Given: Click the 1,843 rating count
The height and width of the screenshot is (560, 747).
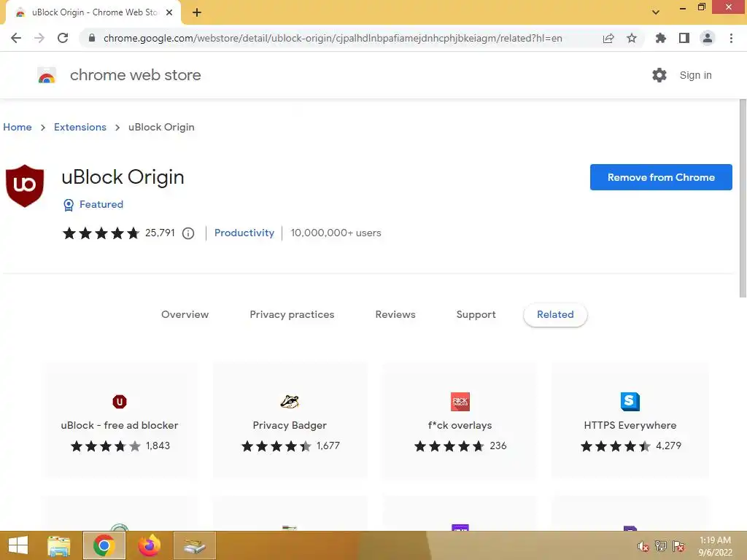Looking at the screenshot, I should click(158, 446).
